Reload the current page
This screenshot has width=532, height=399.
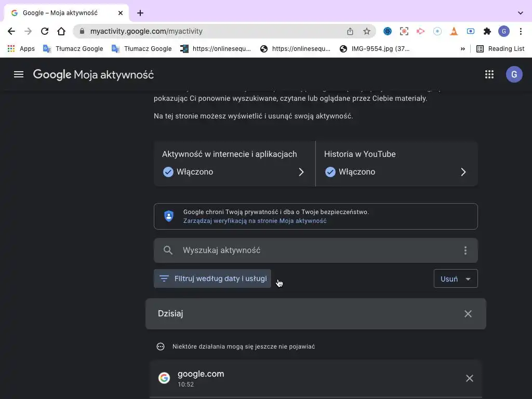click(x=45, y=31)
